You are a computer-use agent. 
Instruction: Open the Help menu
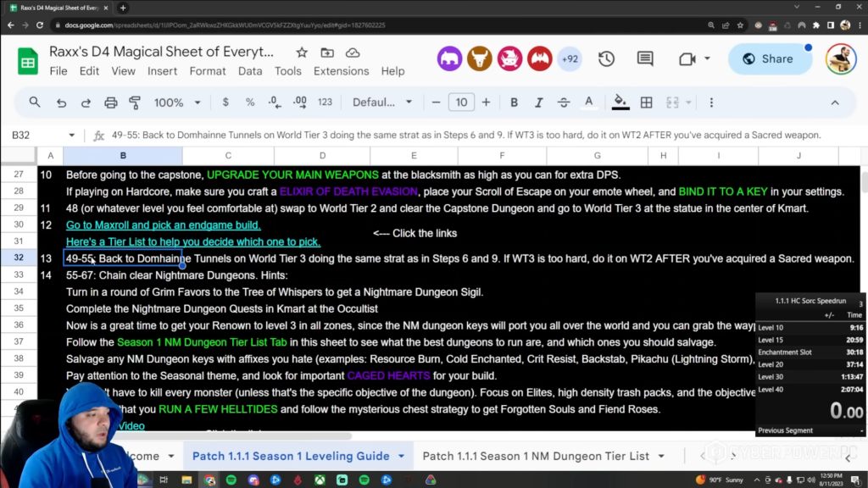point(392,71)
